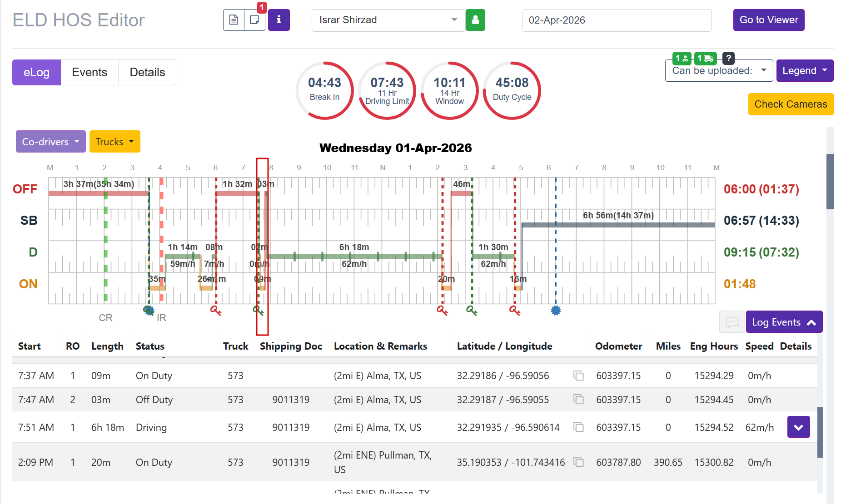841x504 pixels.
Task: Click the SB total 06:57 (14:33)
Action: (761, 221)
